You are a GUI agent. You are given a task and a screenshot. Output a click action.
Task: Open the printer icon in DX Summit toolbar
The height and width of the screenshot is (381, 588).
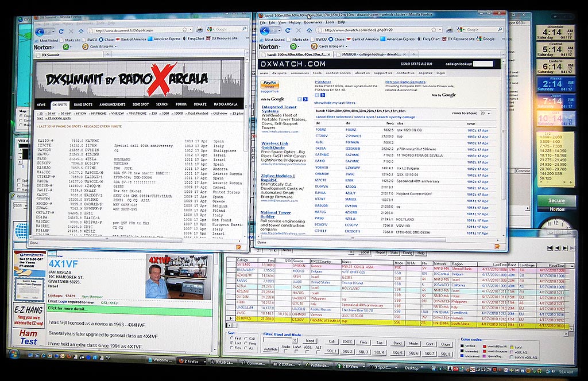[199, 30]
